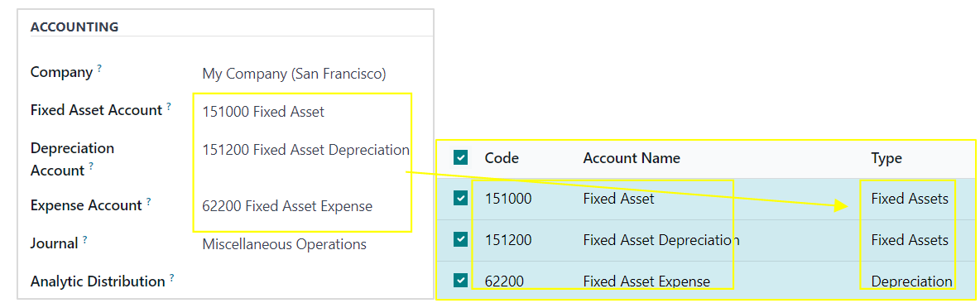Open the help icon beside Fixed Asset Account
Viewport: 980px width, 303px height.
tap(168, 107)
